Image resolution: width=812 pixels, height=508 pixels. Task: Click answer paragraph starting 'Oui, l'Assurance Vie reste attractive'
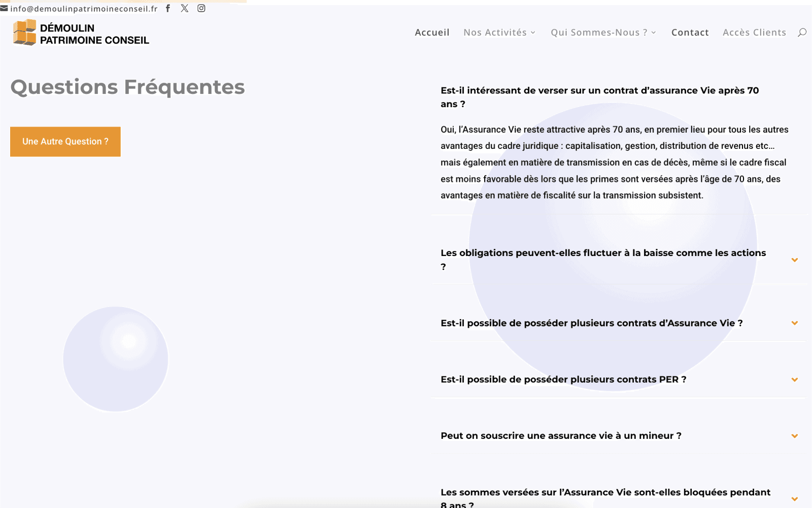click(x=615, y=163)
